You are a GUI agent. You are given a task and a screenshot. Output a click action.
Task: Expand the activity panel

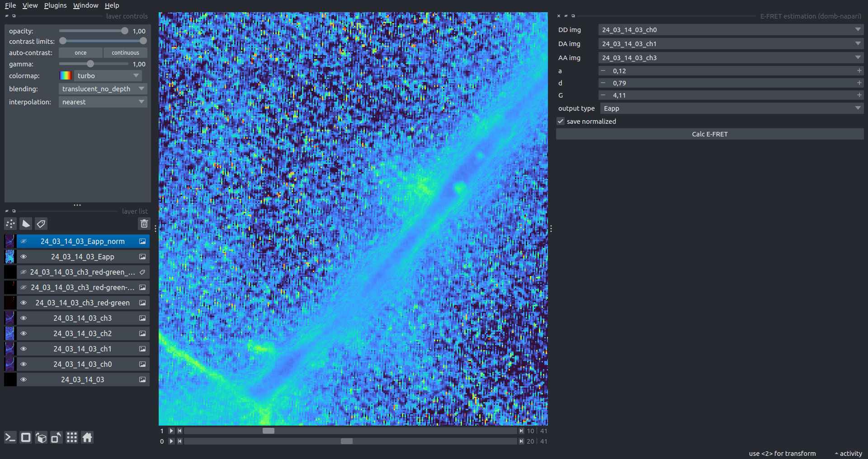pyautogui.click(x=848, y=454)
